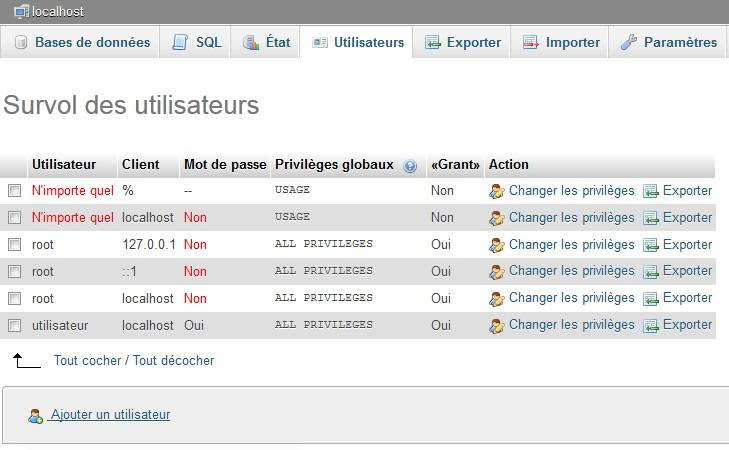Click the SQL tab icon
729x450 pixels.
[180, 42]
